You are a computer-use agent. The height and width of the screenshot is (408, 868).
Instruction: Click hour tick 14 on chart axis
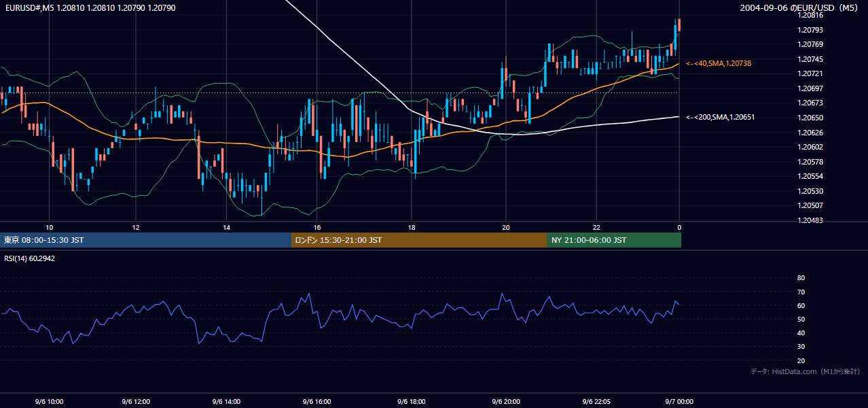click(226, 227)
